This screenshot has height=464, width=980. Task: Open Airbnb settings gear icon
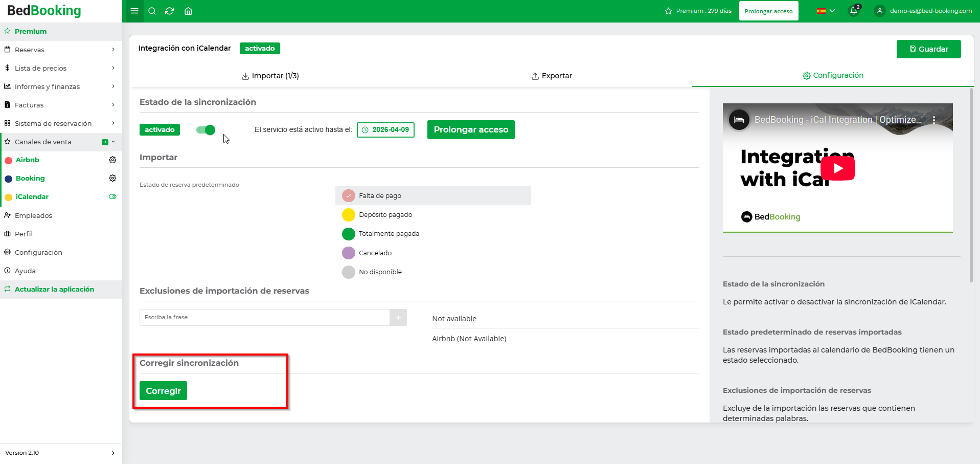pyautogui.click(x=112, y=160)
